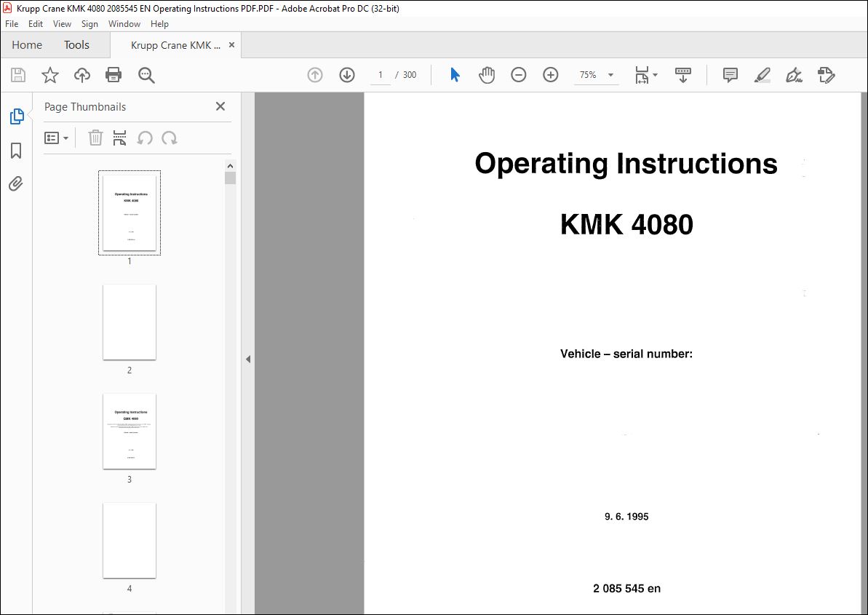
Task: Click the stamp tool icon
Action: 827,75
